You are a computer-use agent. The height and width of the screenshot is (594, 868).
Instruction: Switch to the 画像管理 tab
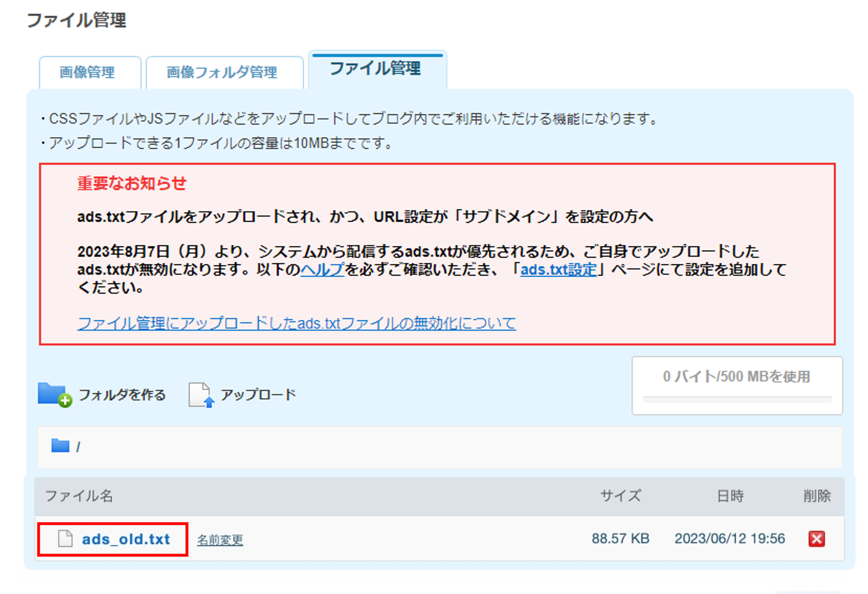[90, 73]
